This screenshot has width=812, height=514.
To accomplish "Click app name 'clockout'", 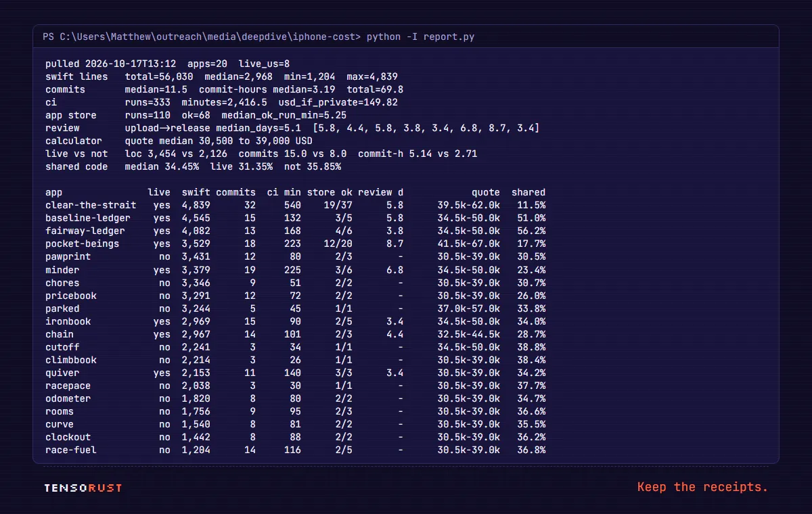I will pyautogui.click(x=68, y=437).
